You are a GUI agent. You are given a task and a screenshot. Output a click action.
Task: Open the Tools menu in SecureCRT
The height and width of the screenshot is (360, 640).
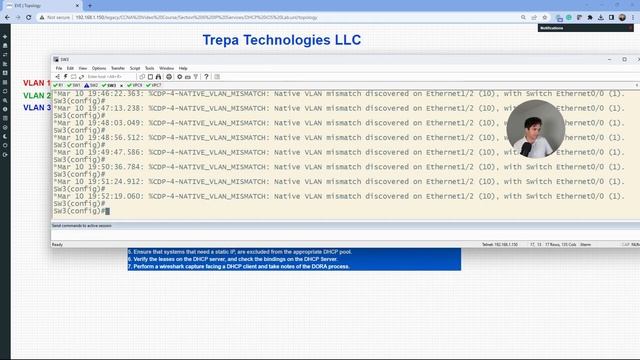point(150,68)
